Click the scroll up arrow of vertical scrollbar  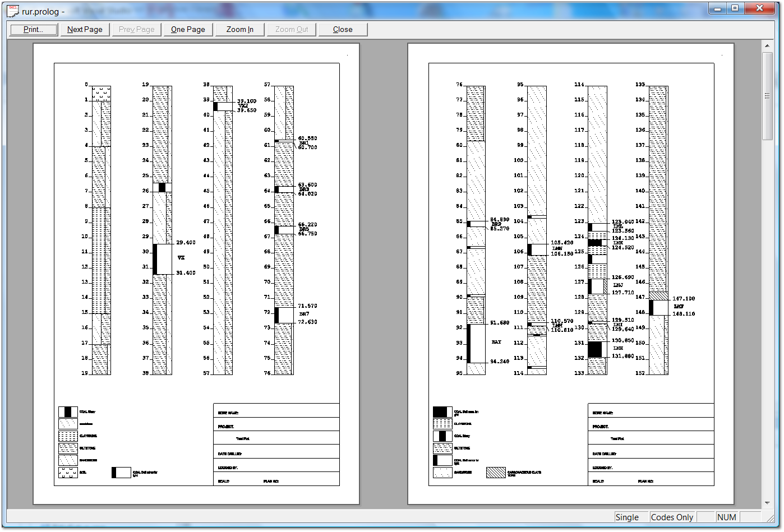[767, 45]
